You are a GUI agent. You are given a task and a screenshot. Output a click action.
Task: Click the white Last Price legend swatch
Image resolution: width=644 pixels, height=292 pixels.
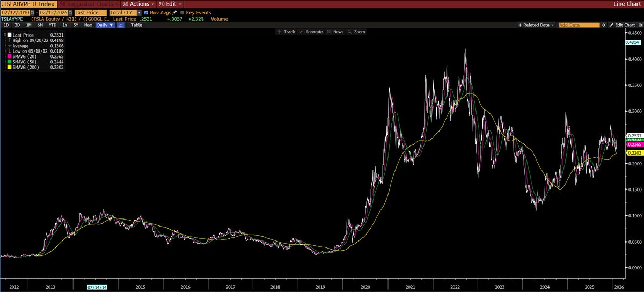[x=9, y=35]
